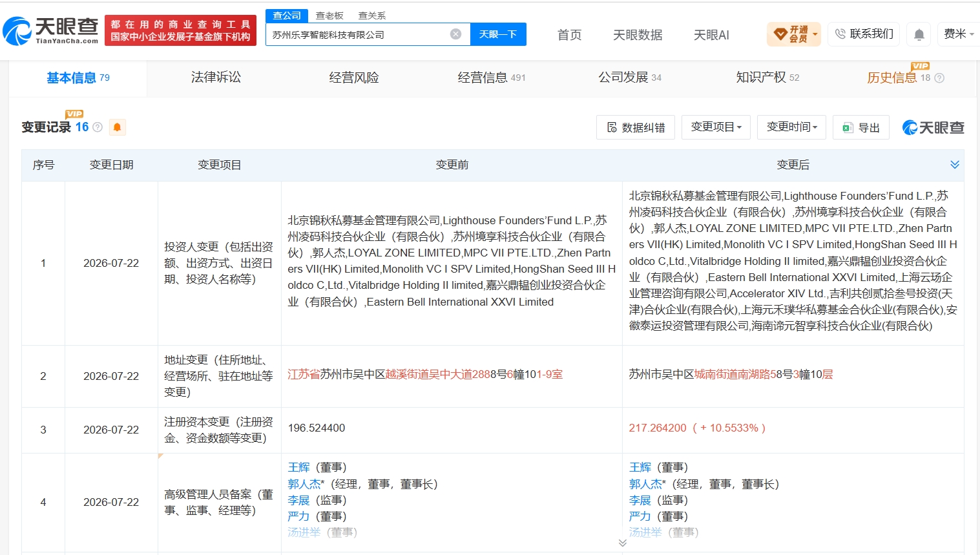Image resolution: width=980 pixels, height=555 pixels.
Task: Switch to the 基本信息 tab
Action: click(78, 78)
